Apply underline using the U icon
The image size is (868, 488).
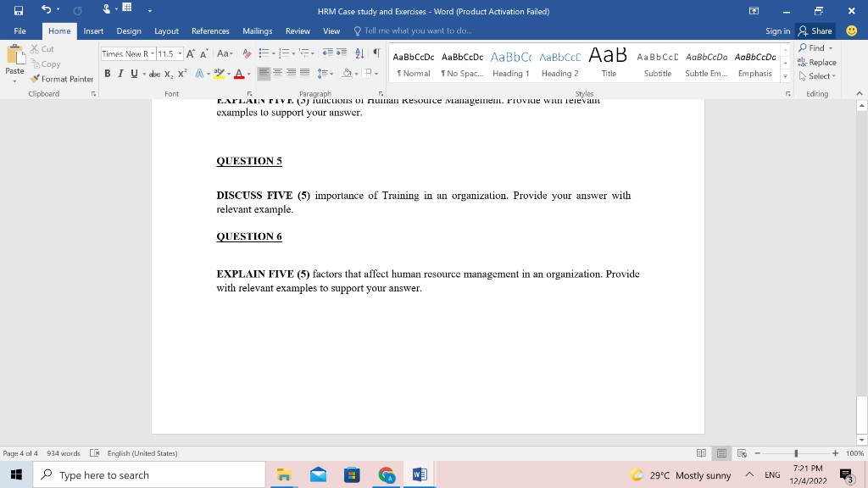(x=133, y=73)
